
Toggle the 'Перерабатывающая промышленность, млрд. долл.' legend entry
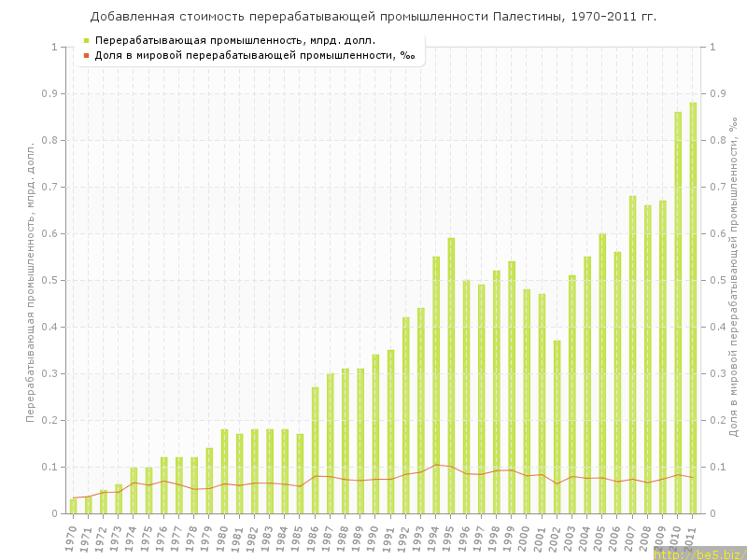point(235,40)
